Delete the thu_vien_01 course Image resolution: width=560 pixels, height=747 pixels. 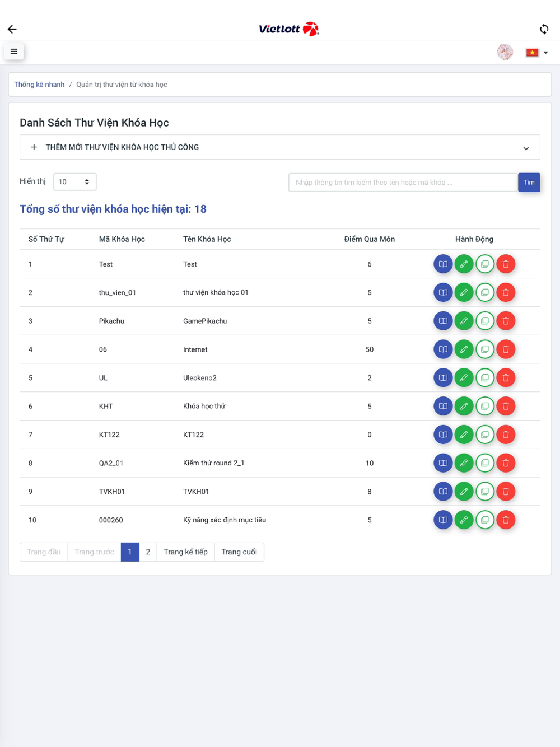pyautogui.click(x=506, y=292)
